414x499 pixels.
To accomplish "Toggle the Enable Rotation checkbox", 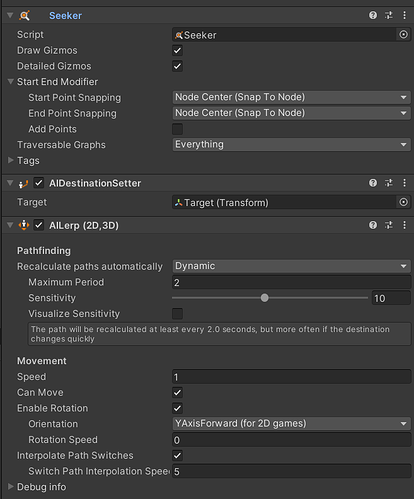I will click(x=177, y=408).
